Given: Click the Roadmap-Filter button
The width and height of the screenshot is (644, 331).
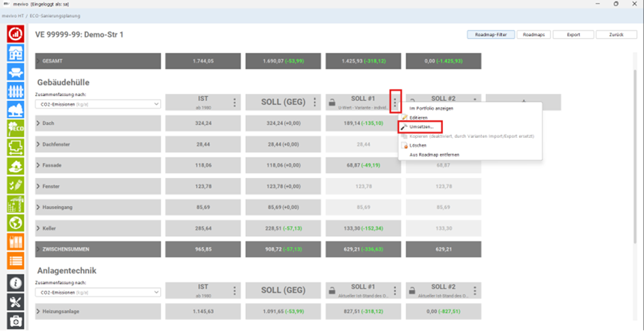Looking at the screenshot, I should click(x=491, y=35).
